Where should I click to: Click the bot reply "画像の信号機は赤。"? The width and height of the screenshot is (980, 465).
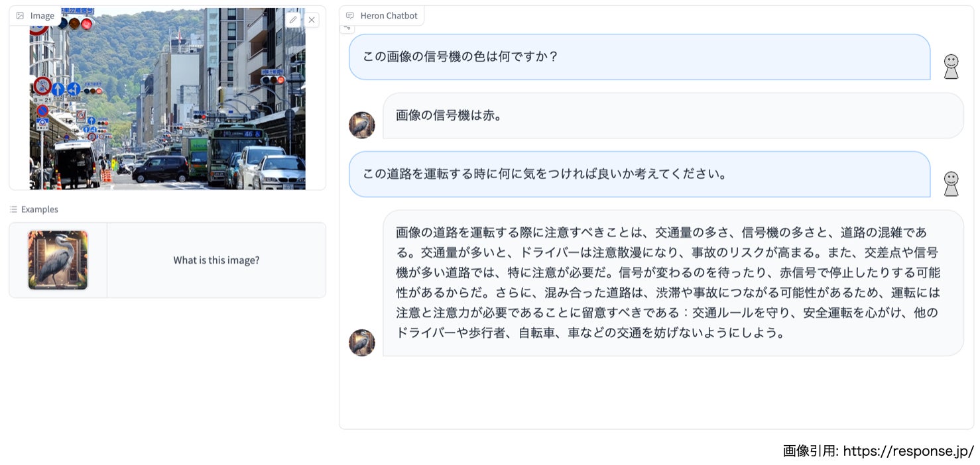click(672, 116)
